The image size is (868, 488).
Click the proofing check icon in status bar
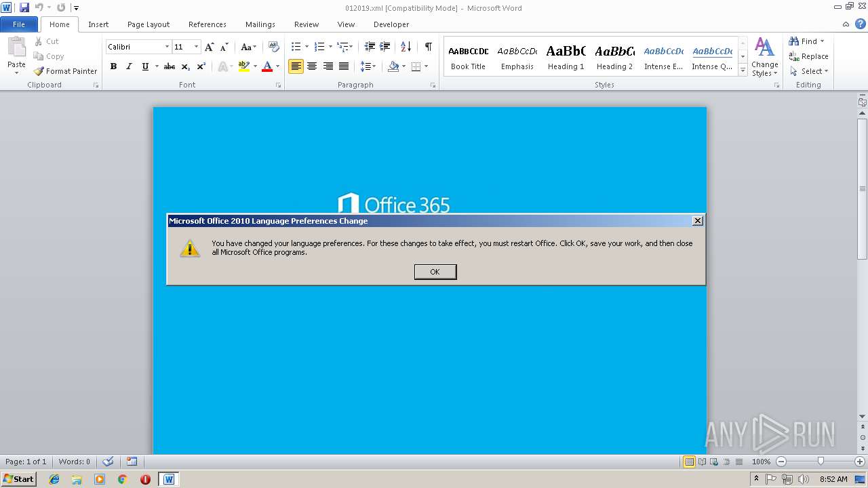coord(108,462)
